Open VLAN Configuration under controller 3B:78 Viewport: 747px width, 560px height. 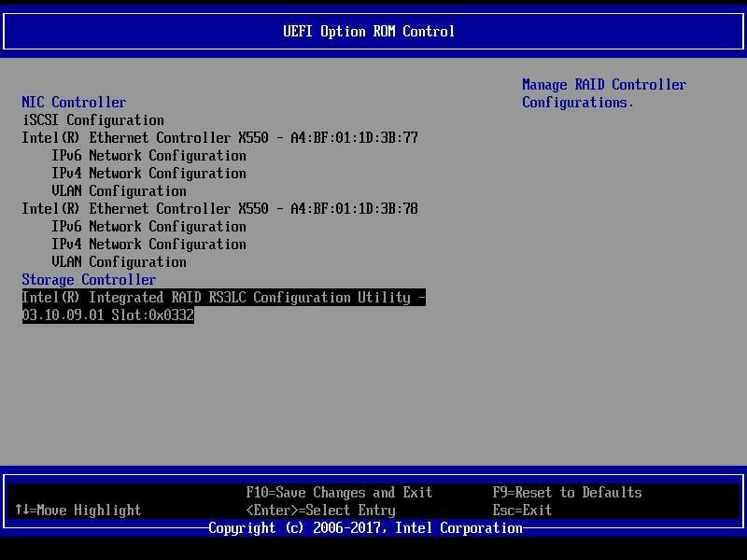[119, 262]
